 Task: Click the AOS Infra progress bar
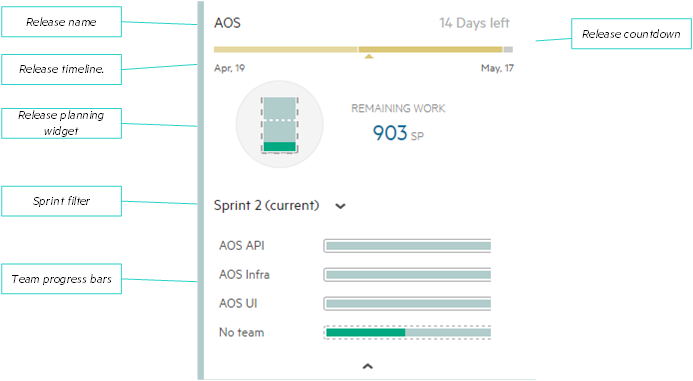[x=407, y=275]
